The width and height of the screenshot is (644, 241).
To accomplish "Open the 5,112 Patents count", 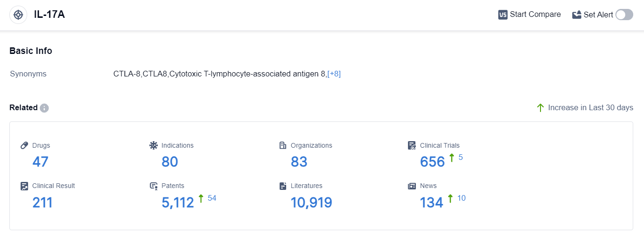I will pyautogui.click(x=178, y=203).
